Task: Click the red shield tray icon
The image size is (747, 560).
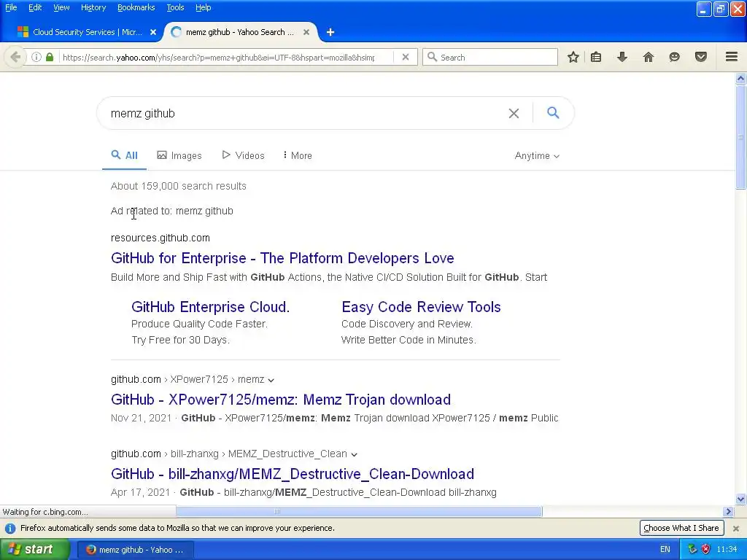Action: pyautogui.click(x=706, y=550)
